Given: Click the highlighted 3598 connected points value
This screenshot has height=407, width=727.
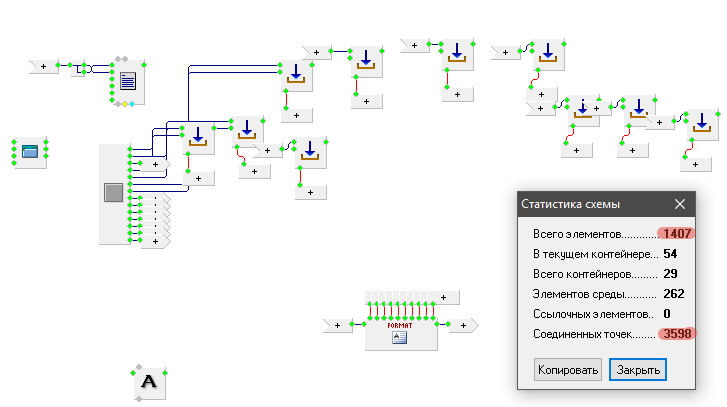Looking at the screenshot, I should pyautogui.click(x=676, y=334).
